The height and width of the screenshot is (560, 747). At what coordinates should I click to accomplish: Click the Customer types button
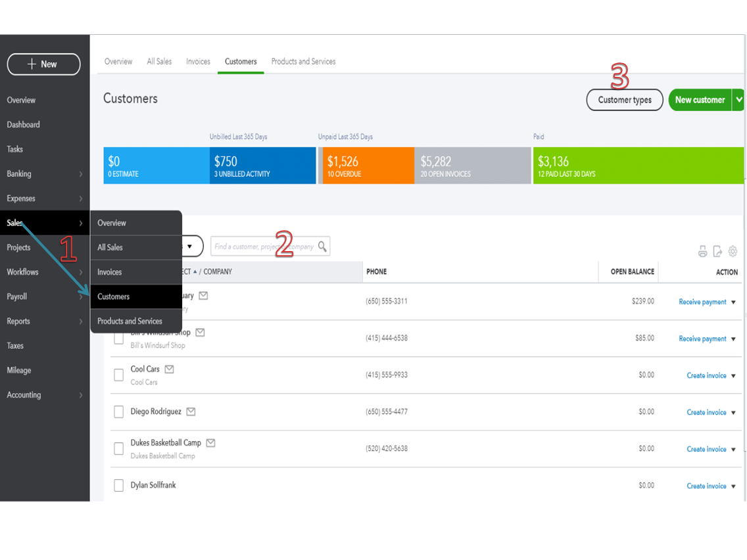624,99
